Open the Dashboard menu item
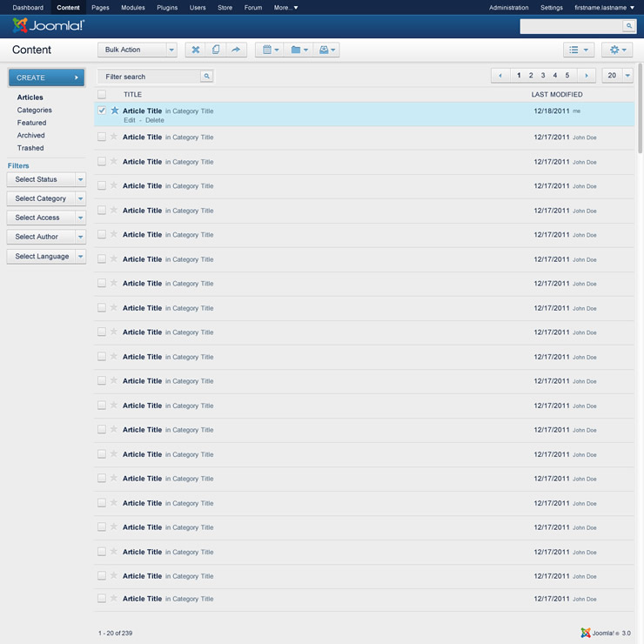This screenshot has width=644, height=644. pos(28,7)
